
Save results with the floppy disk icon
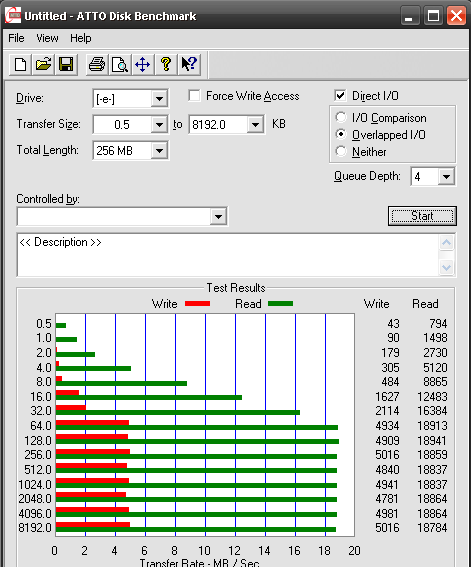coord(66,65)
